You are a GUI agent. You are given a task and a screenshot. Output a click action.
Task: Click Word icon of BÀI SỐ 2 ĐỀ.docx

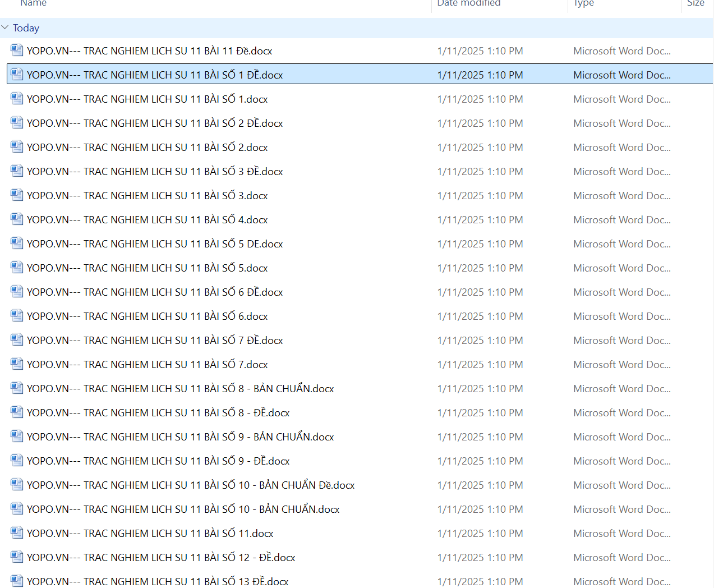pos(17,123)
